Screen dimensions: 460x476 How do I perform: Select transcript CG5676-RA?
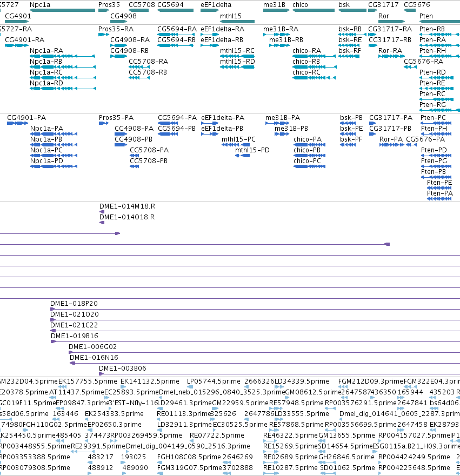[423, 62]
